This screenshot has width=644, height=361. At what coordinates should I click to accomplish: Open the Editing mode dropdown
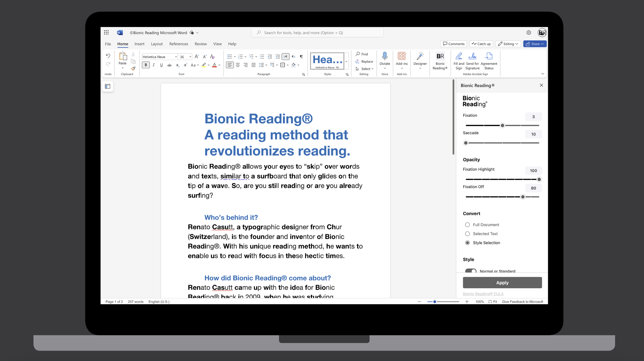[508, 44]
